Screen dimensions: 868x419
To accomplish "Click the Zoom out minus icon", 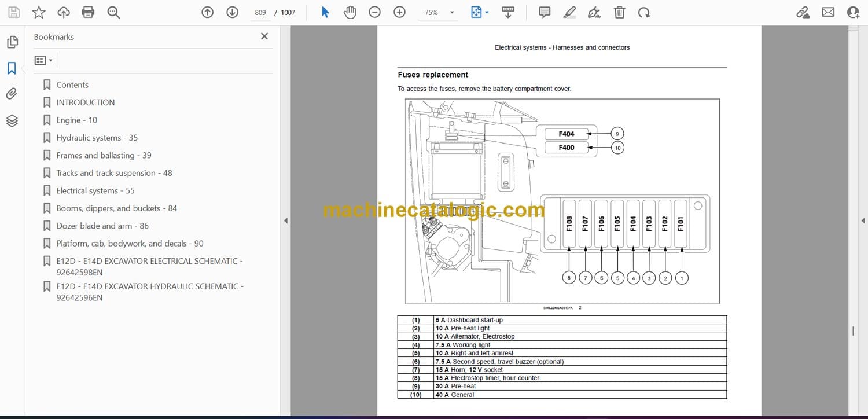I will [x=374, y=12].
